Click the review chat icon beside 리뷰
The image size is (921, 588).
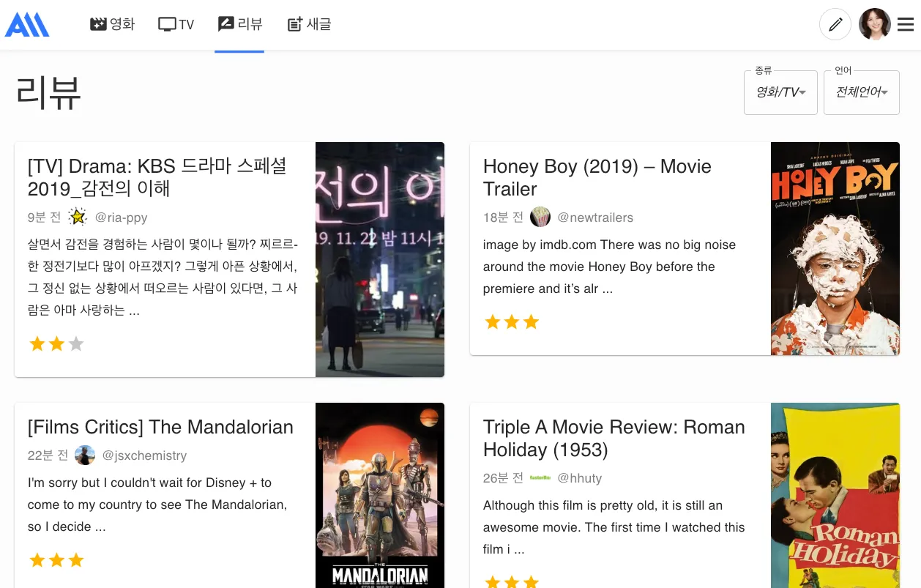click(x=226, y=24)
